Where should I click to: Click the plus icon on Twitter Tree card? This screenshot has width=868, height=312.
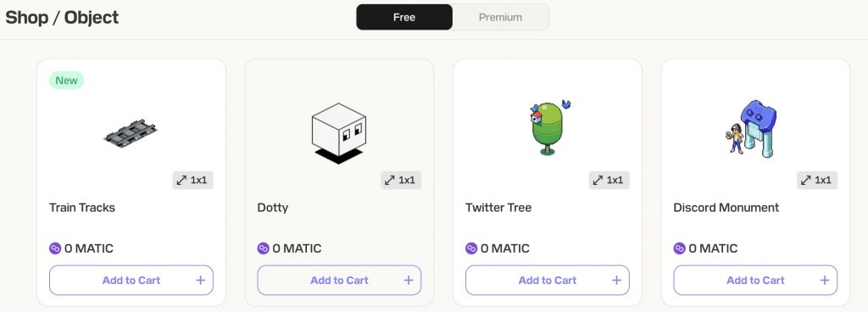point(617,281)
